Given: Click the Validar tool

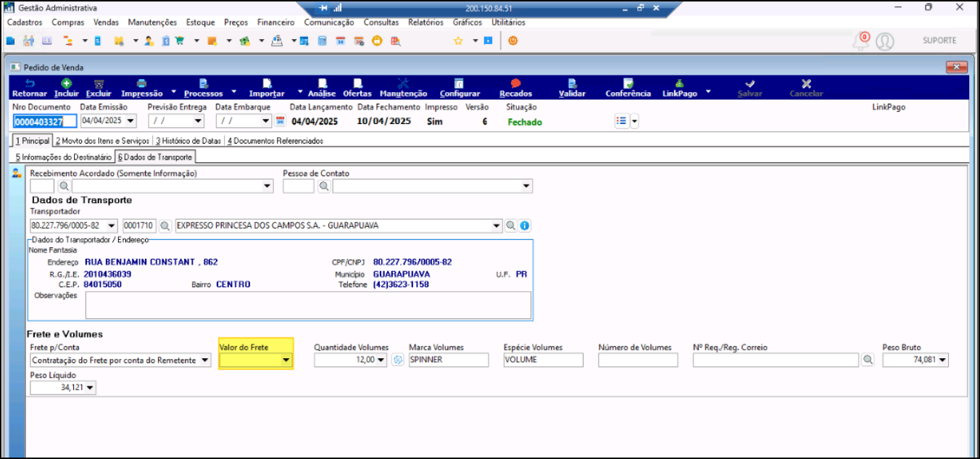Looking at the screenshot, I should pyautogui.click(x=573, y=88).
